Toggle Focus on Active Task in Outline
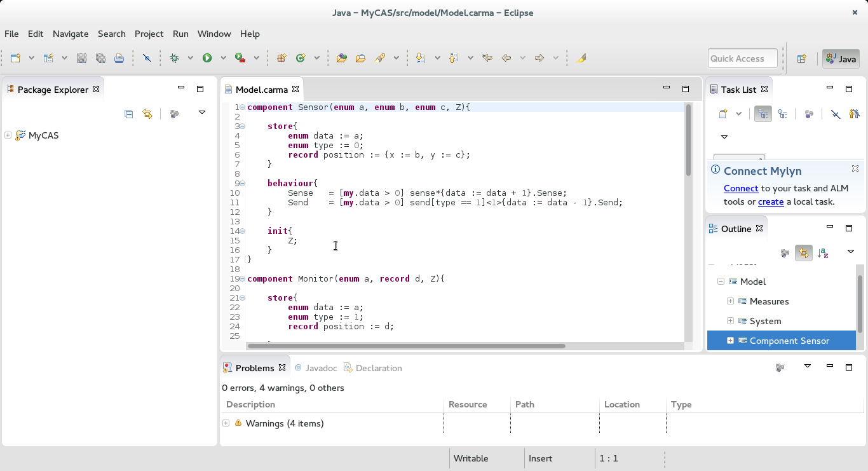This screenshot has width=868, height=471. (785, 253)
